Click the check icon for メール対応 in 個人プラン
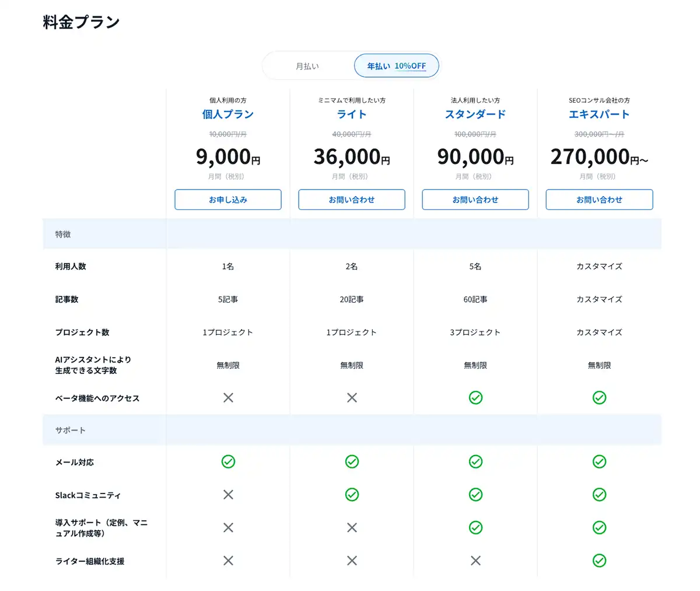 pyautogui.click(x=228, y=461)
